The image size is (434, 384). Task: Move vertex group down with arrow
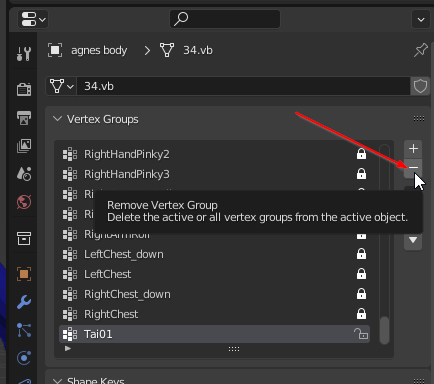(413, 240)
